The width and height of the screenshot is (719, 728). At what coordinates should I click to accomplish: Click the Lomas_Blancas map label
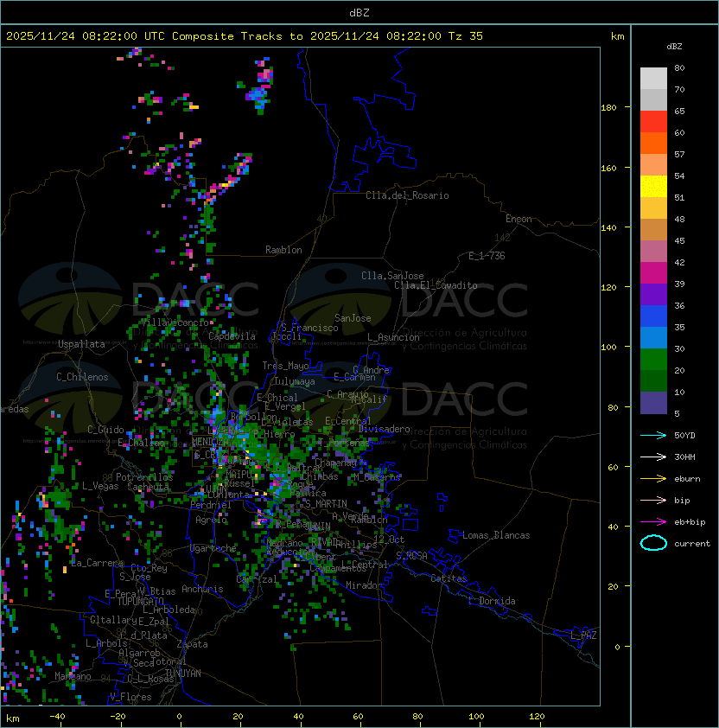pos(496,535)
